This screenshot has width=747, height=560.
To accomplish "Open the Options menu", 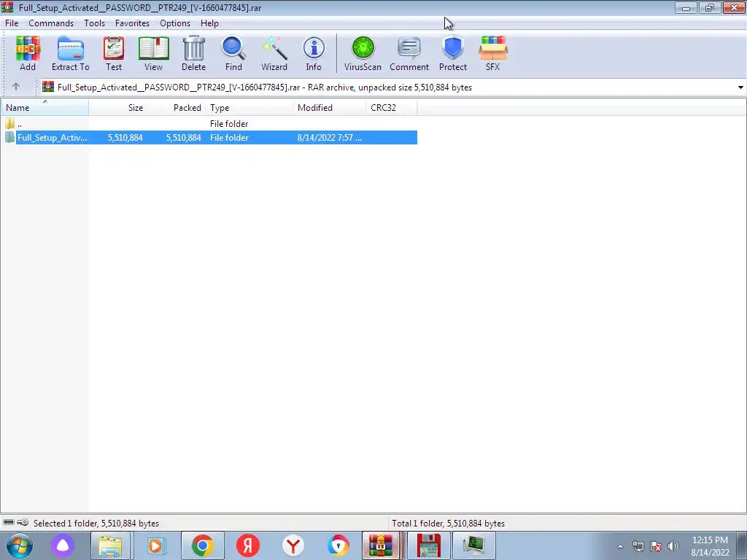I will (x=175, y=23).
